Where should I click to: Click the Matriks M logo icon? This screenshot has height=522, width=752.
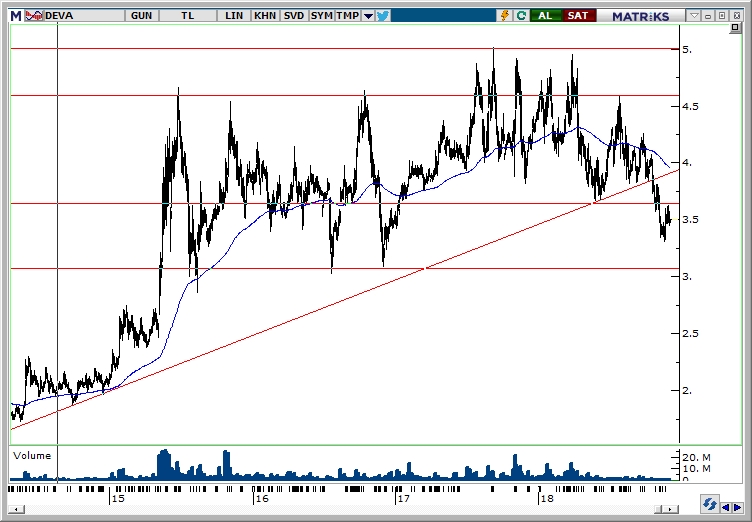16,16
